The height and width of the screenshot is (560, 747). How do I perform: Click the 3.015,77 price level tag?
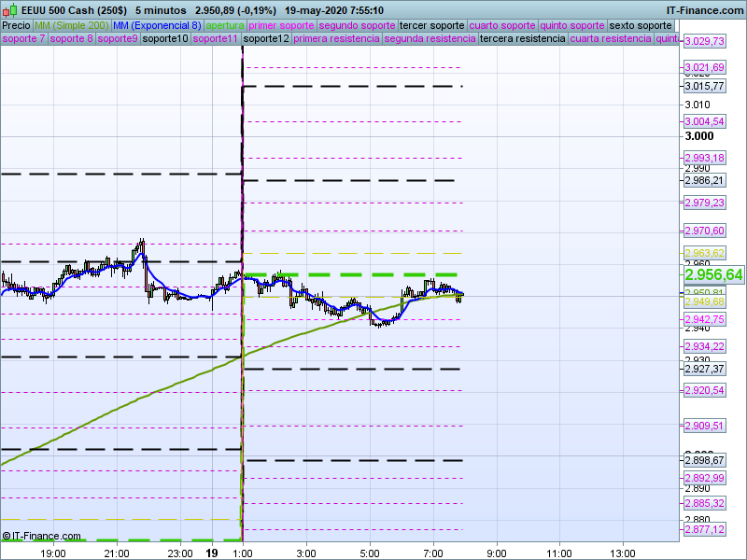(x=704, y=86)
